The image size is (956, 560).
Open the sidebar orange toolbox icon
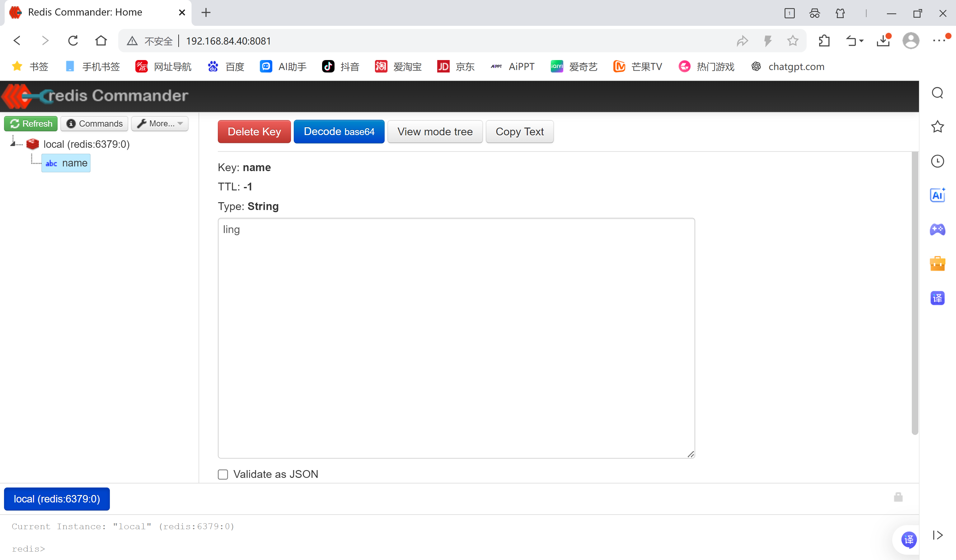point(937,264)
